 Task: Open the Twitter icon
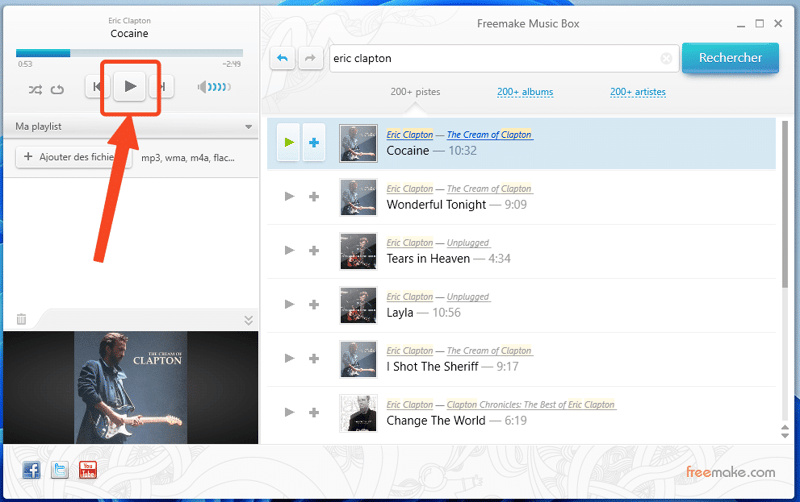60,470
